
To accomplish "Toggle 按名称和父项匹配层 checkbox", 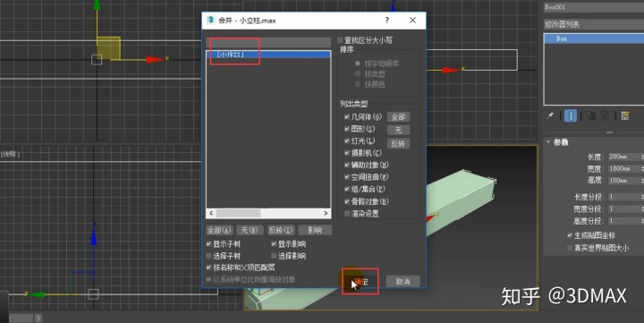I will coord(208,268).
